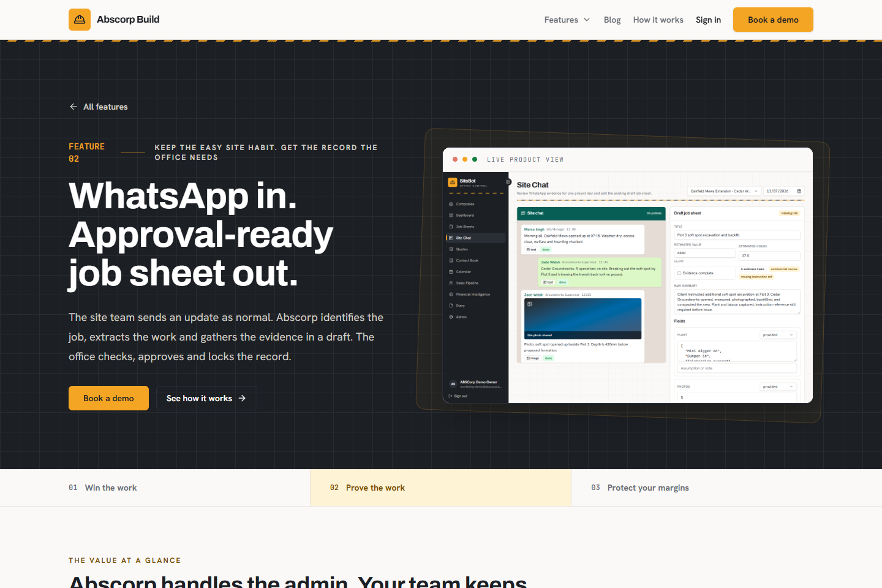Click the Abscorp Build brand name text
The width and height of the screenshot is (882, 588).
pos(128,20)
